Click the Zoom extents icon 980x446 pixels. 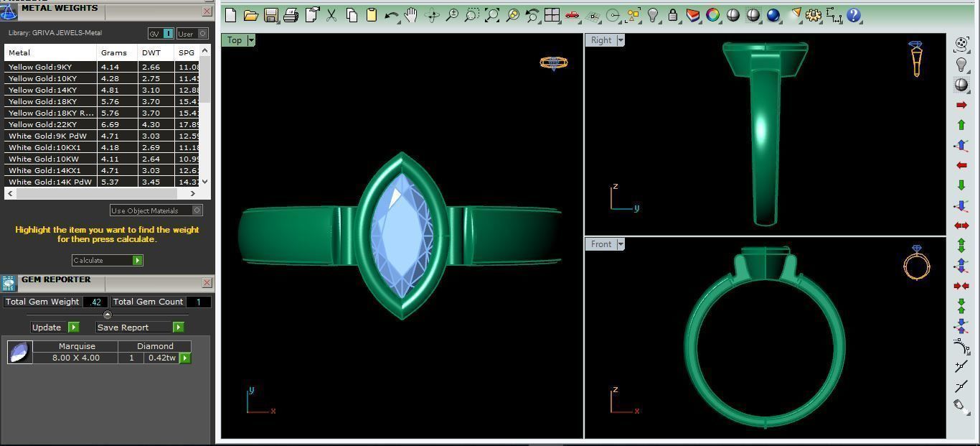(492, 15)
